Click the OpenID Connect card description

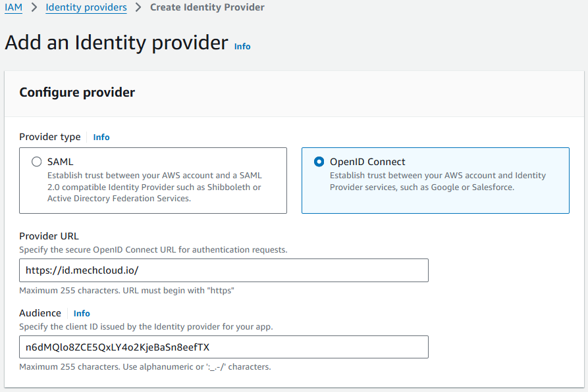437,182
